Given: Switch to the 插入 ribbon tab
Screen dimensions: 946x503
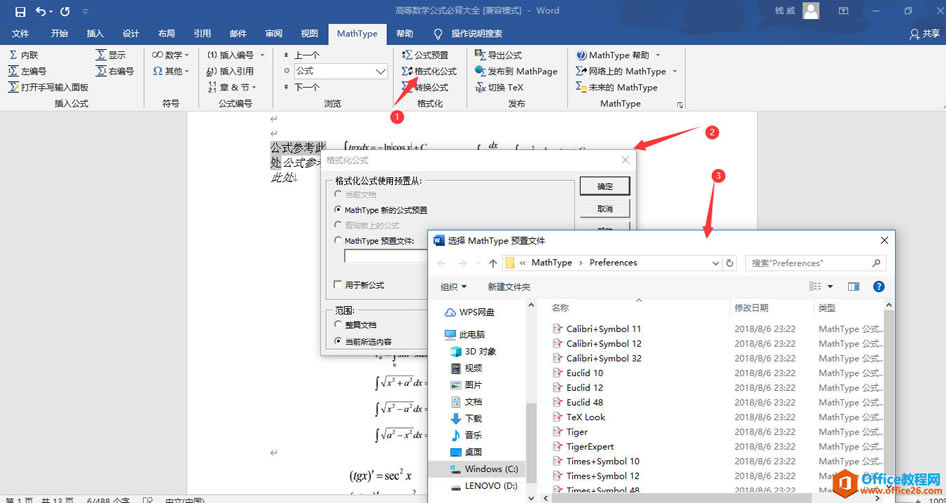Looking at the screenshot, I should click(x=95, y=34).
